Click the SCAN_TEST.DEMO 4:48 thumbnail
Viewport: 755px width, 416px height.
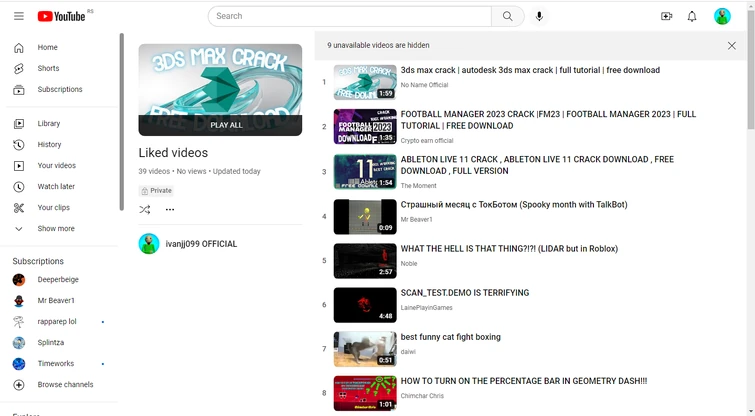pos(365,305)
